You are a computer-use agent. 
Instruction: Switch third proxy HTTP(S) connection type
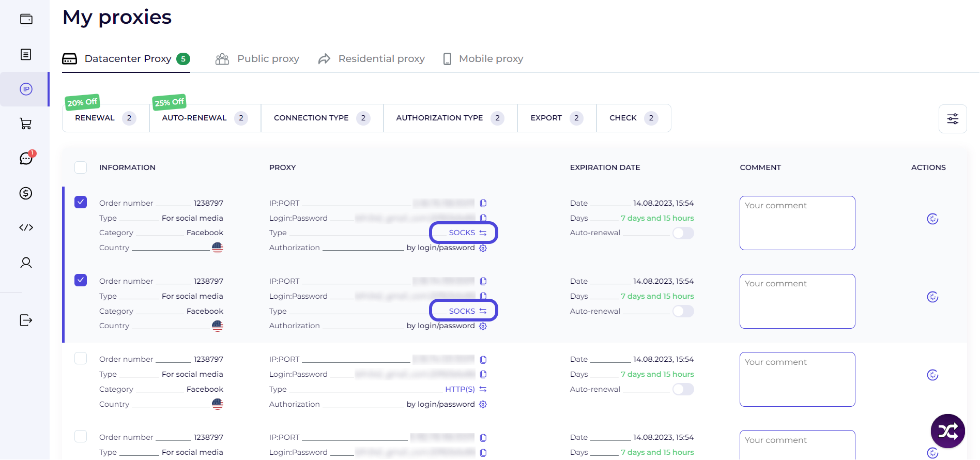click(x=466, y=389)
